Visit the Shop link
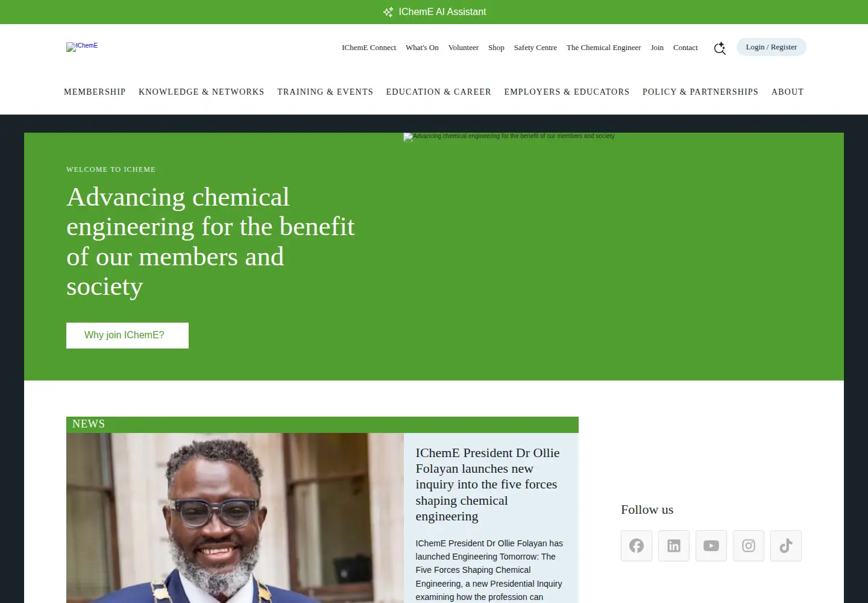868x603 pixels. coord(496,48)
